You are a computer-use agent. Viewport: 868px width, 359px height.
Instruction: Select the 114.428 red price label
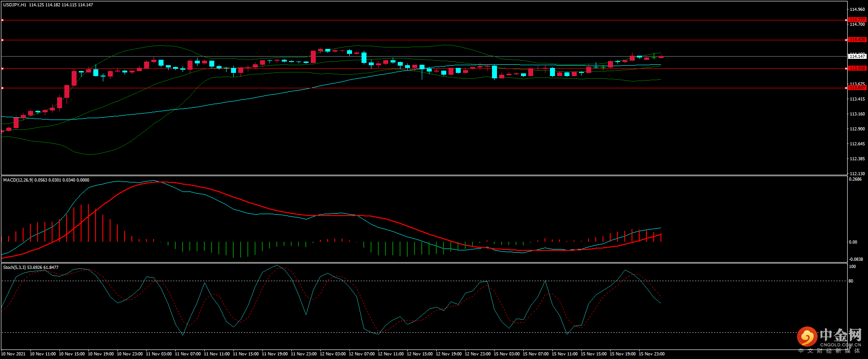(857, 40)
